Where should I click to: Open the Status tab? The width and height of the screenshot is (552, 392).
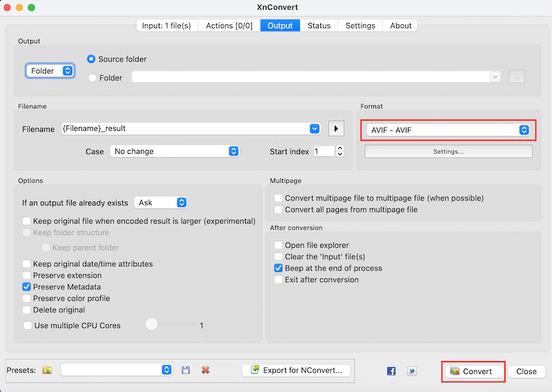click(319, 26)
